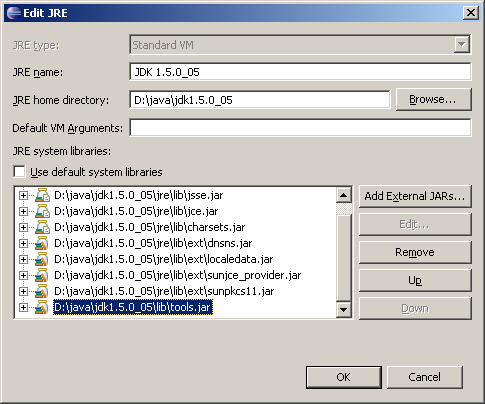Click the jar icon beside sunpkcs11.jar
The image size is (485, 404).
tap(42, 291)
